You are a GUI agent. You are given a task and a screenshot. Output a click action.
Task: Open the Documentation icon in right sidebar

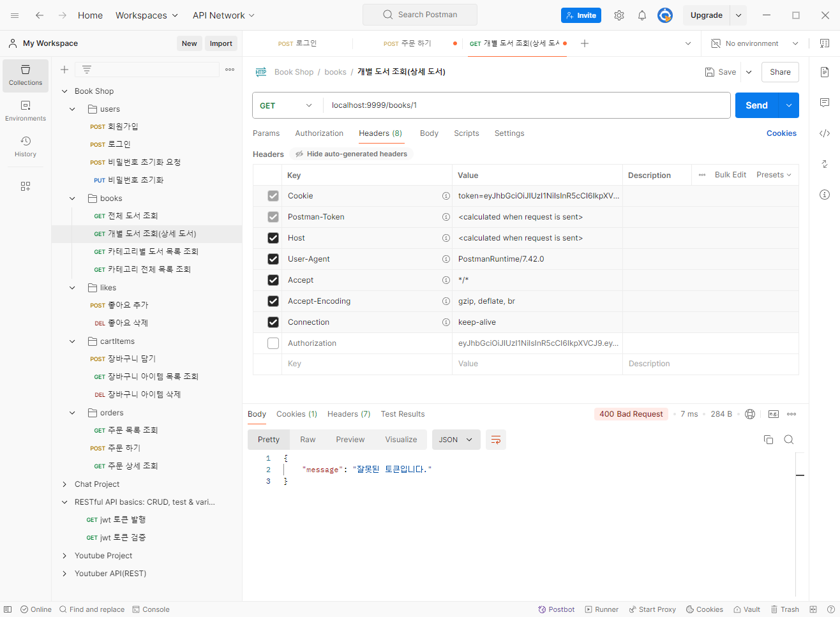[825, 72]
